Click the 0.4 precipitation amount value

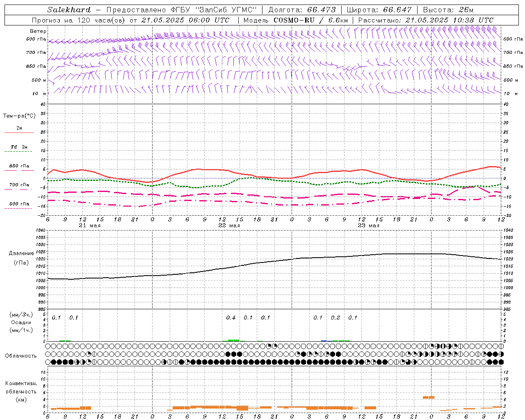click(x=231, y=317)
